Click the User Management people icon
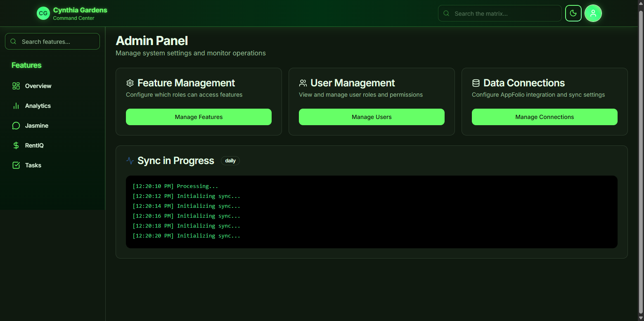Image resolution: width=644 pixels, height=321 pixels. pos(303,83)
